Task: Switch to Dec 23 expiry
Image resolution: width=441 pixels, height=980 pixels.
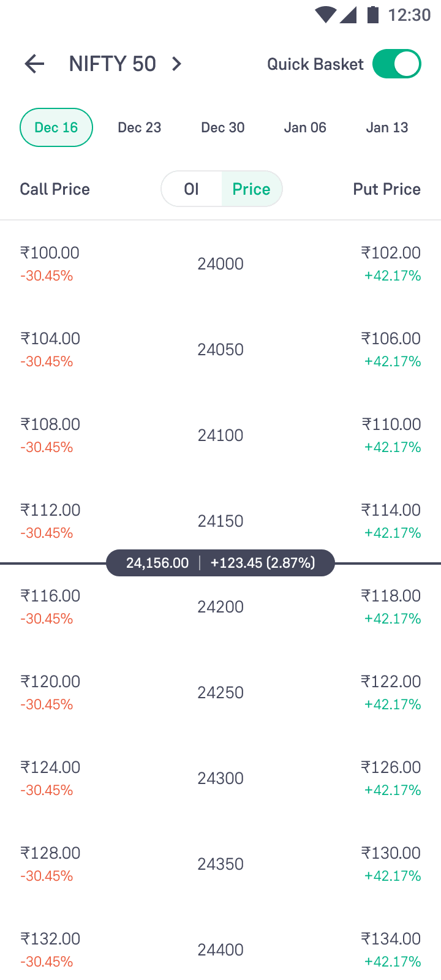Action: pyautogui.click(x=140, y=127)
